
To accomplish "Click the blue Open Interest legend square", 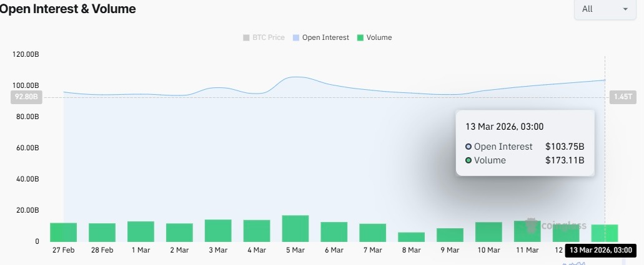I will (295, 38).
